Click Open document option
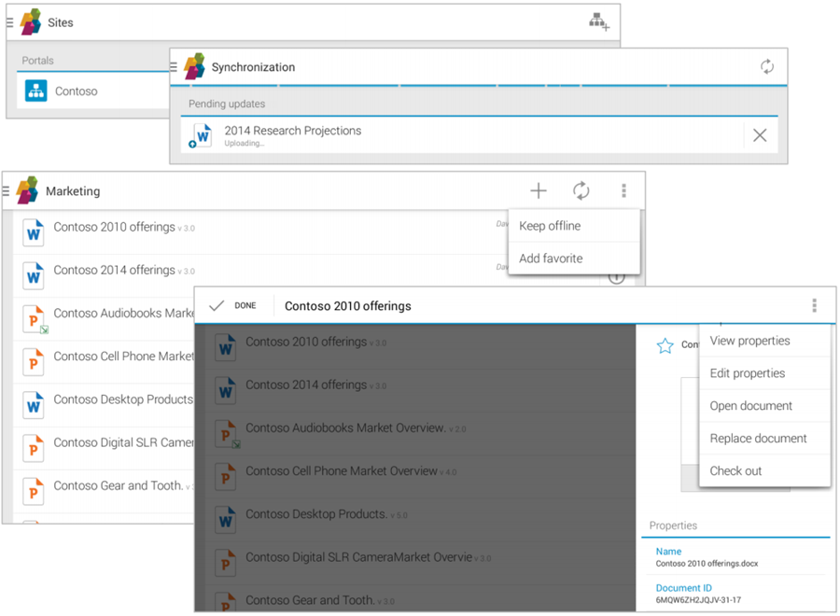 pos(750,406)
